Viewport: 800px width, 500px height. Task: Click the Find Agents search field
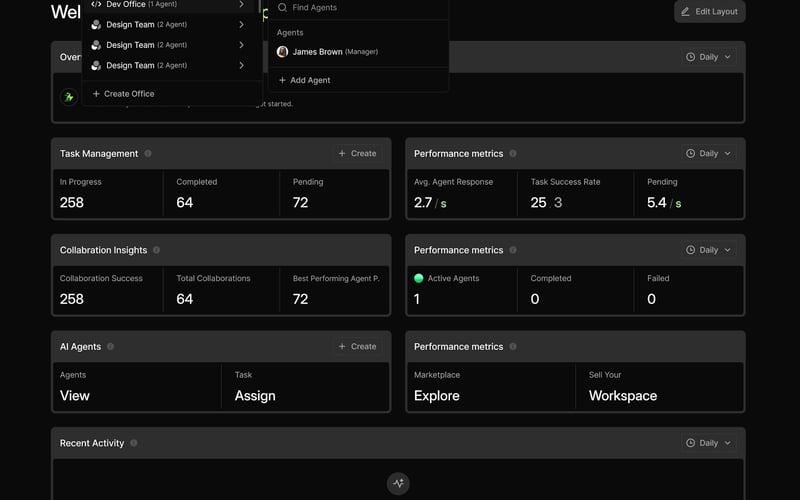pyautogui.click(x=358, y=8)
